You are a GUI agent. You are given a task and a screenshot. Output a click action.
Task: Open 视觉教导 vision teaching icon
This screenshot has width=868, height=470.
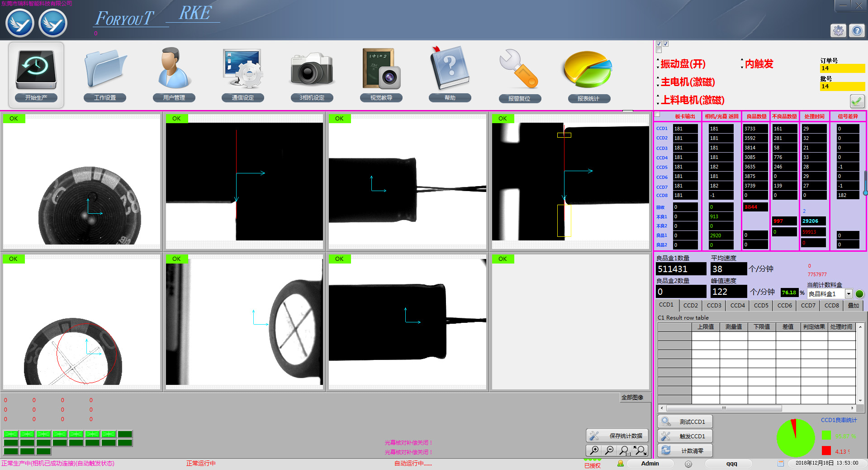(381, 70)
